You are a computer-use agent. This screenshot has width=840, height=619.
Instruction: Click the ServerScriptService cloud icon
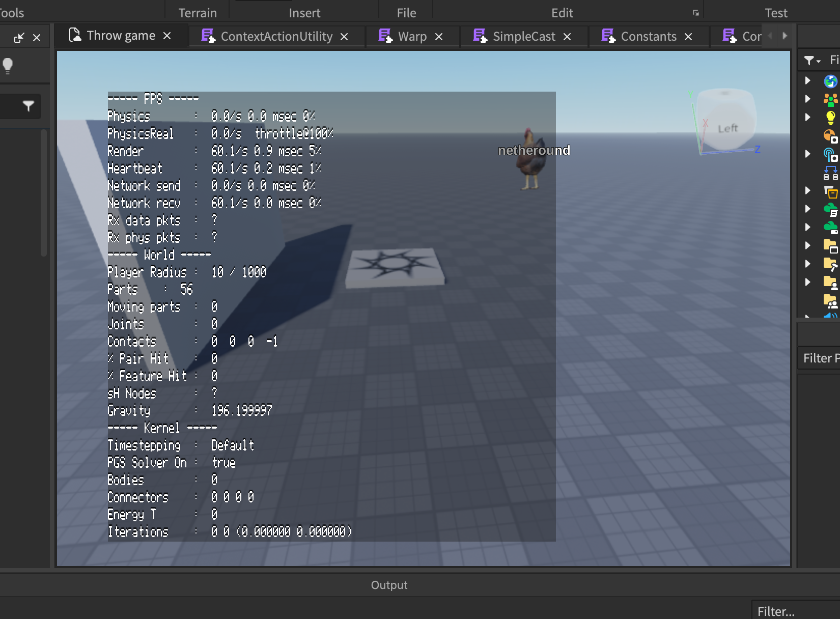(830, 209)
